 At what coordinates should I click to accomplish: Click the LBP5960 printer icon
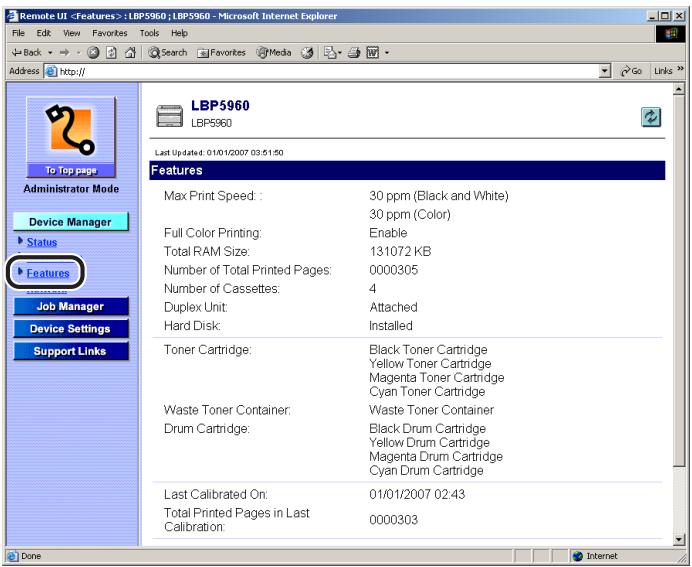tap(169, 116)
